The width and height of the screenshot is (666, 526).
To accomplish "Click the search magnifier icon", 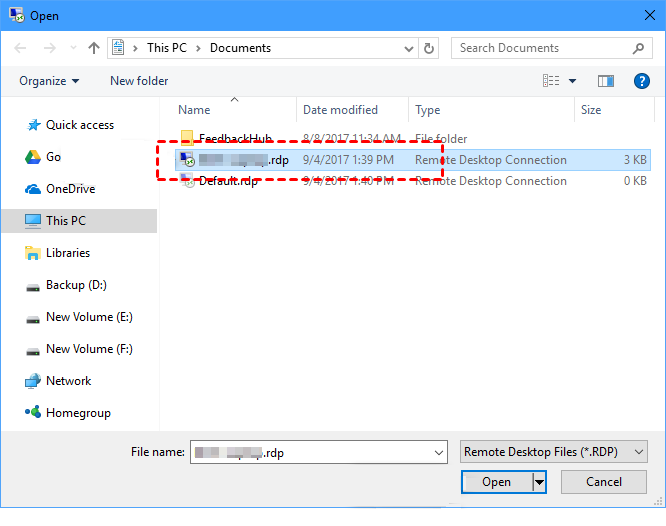I will click(638, 48).
